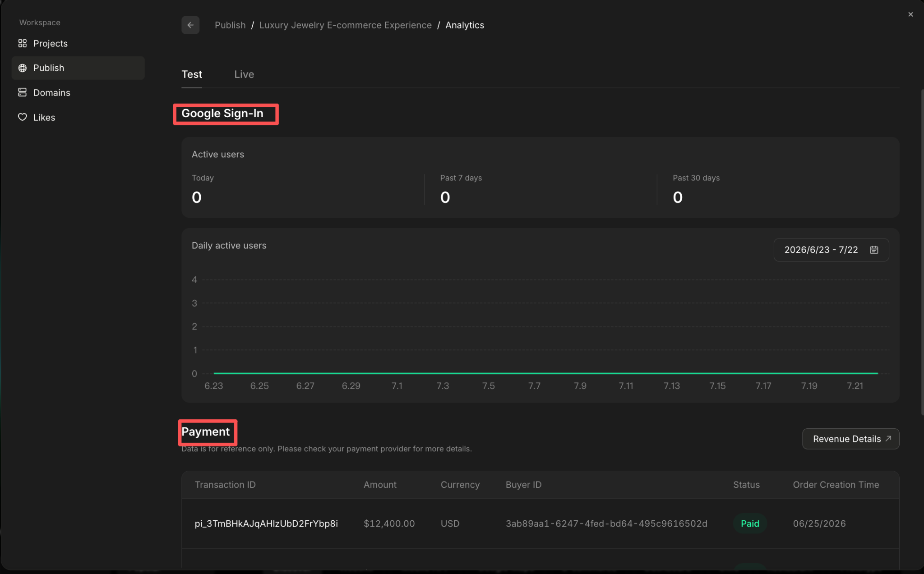Screen dimensions: 924x574
Task: Click the Analytics breadcrumb
Action: coord(465,25)
